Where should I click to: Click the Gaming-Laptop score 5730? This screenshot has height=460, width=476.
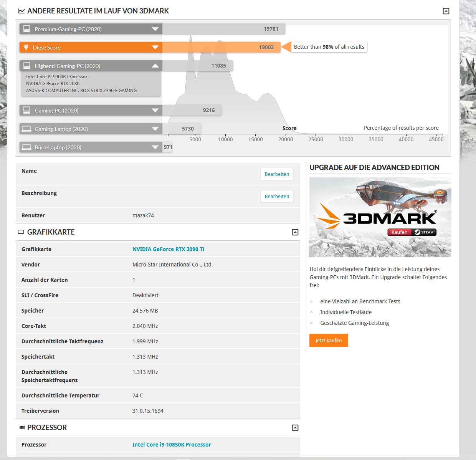[188, 129]
